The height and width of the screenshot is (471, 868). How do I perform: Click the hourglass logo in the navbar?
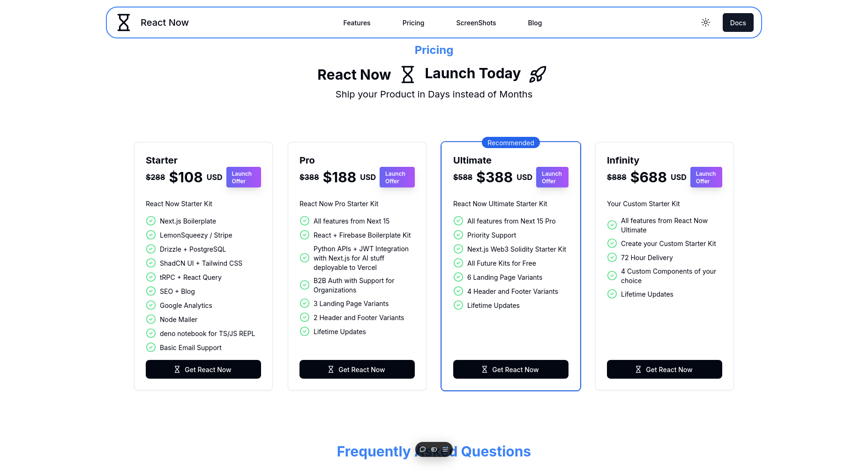pos(124,22)
